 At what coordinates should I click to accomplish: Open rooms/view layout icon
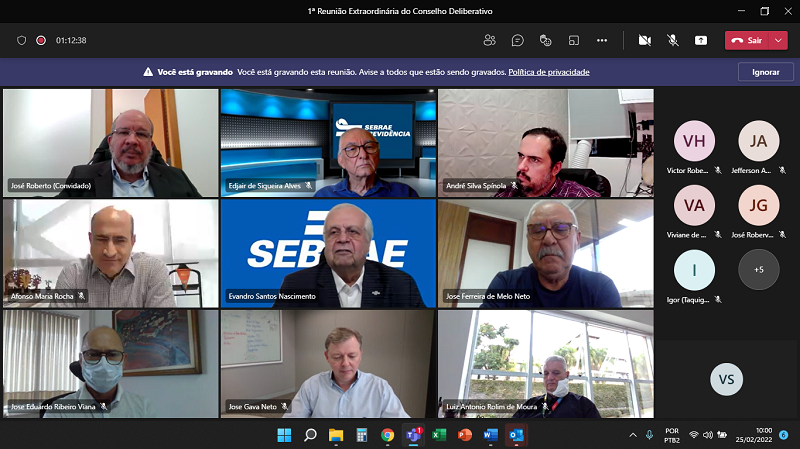[x=573, y=40]
